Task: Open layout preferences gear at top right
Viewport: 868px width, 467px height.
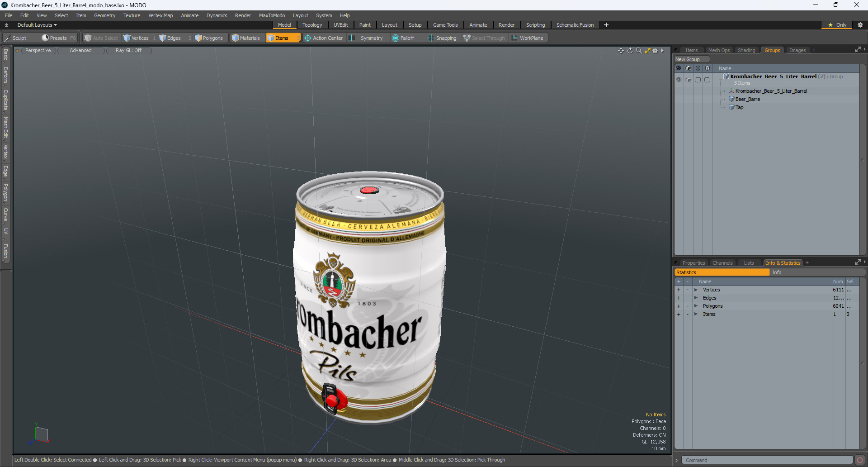Action: click(860, 25)
